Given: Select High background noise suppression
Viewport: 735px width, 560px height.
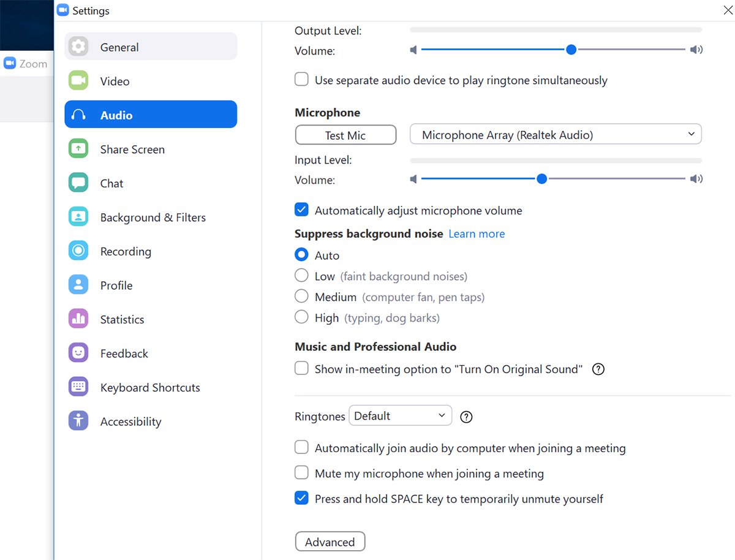Looking at the screenshot, I should pos(301,317).
